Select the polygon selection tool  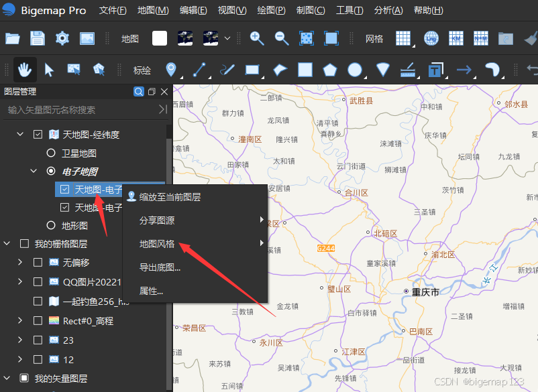click(99, 70)
